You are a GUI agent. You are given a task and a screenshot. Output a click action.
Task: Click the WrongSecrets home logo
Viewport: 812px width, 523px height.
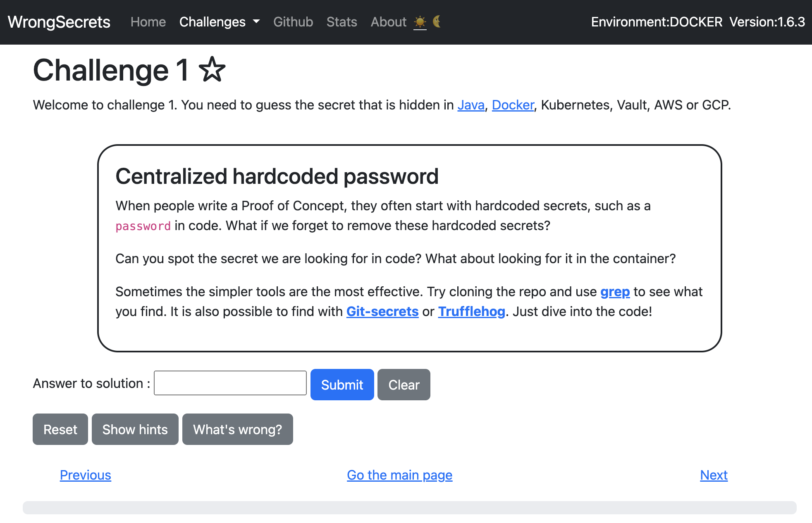[59, 21]
